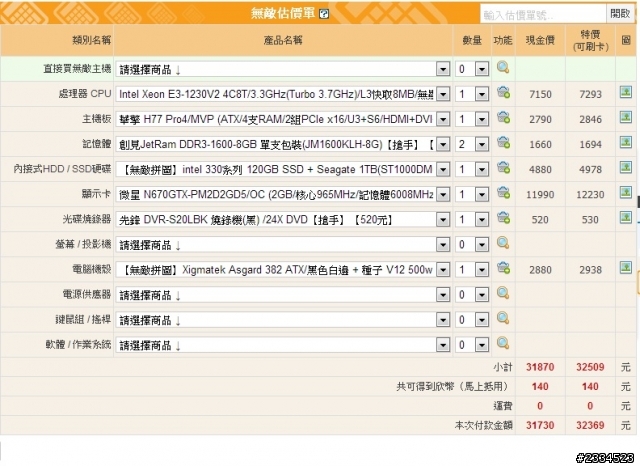Click cash subtotal value 31870
640x466 pixels.
pos(540,367)
